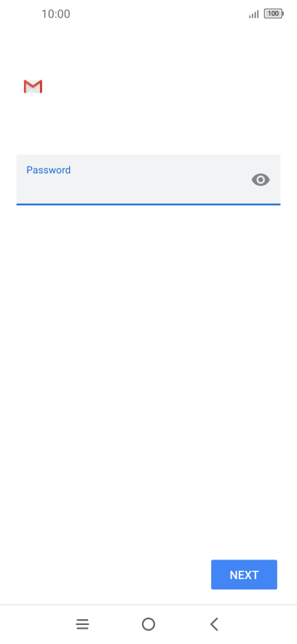The height and width of the screenshot is (644, 297).
Task: Submit the password with the blue NEXT button
Action: [244, 575]
